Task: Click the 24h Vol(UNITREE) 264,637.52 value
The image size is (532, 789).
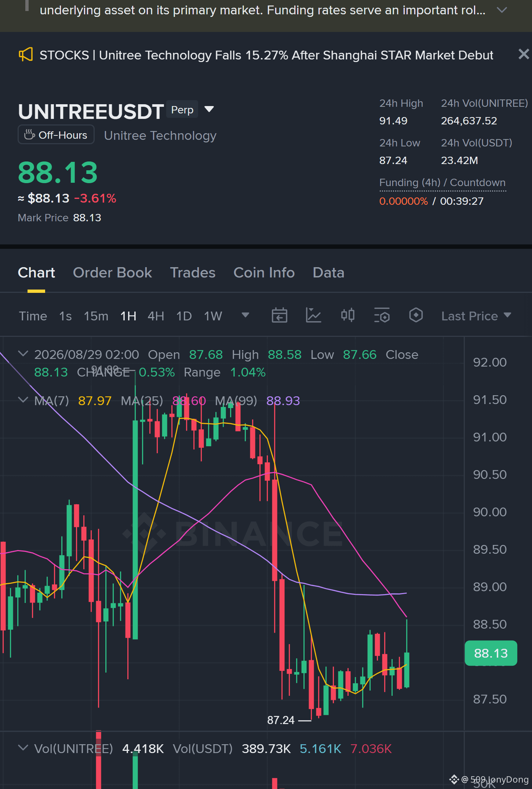Action: click(x=469, y=121)
